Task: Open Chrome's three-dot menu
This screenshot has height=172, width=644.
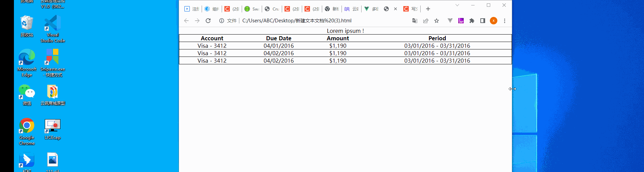Action: coord(504,21)
